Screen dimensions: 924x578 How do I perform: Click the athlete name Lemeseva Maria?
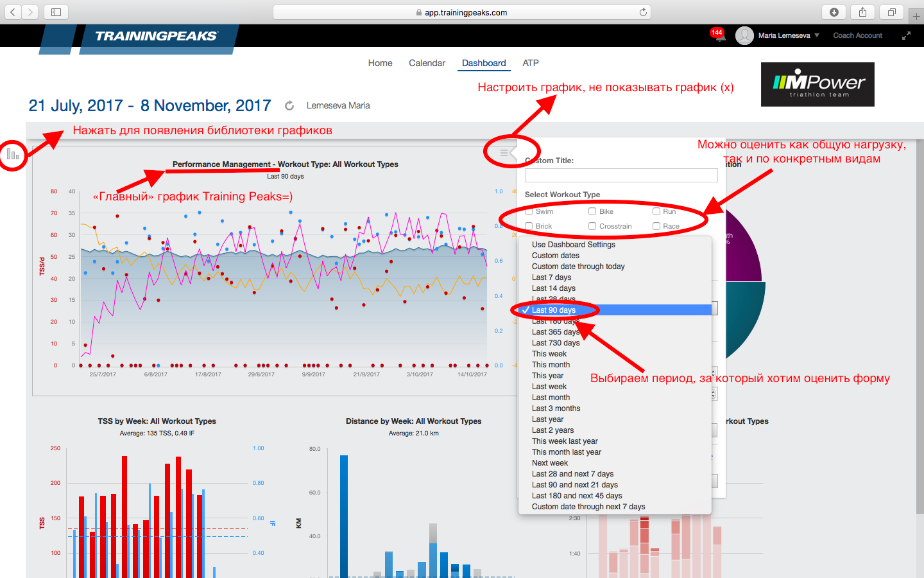pyautogui.click(x=338, y=105)
